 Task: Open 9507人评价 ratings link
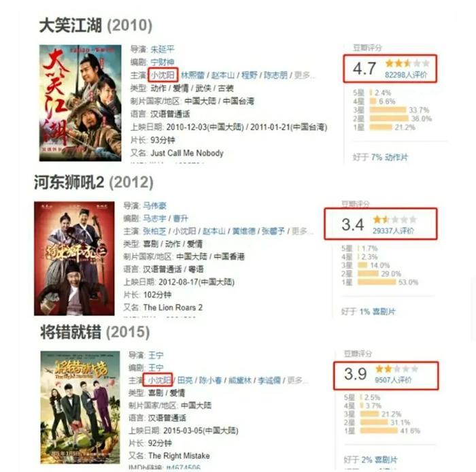coord(394,380)
